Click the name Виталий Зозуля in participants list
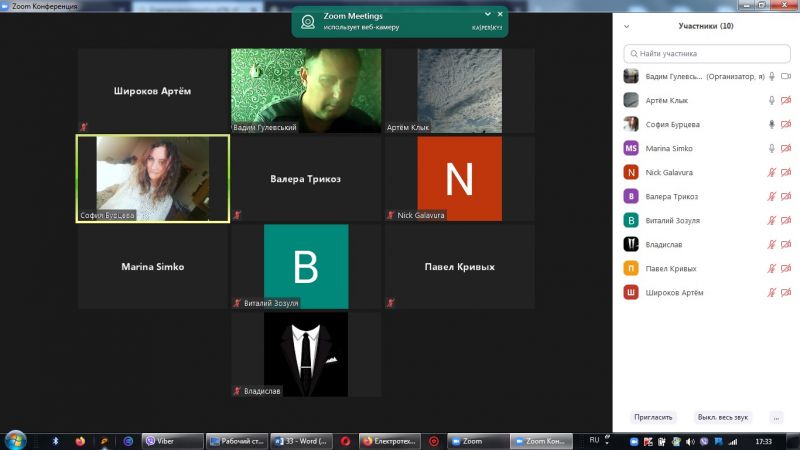This screenshot has height=450, width=800. pyautogui.click(x=672, y=220)
